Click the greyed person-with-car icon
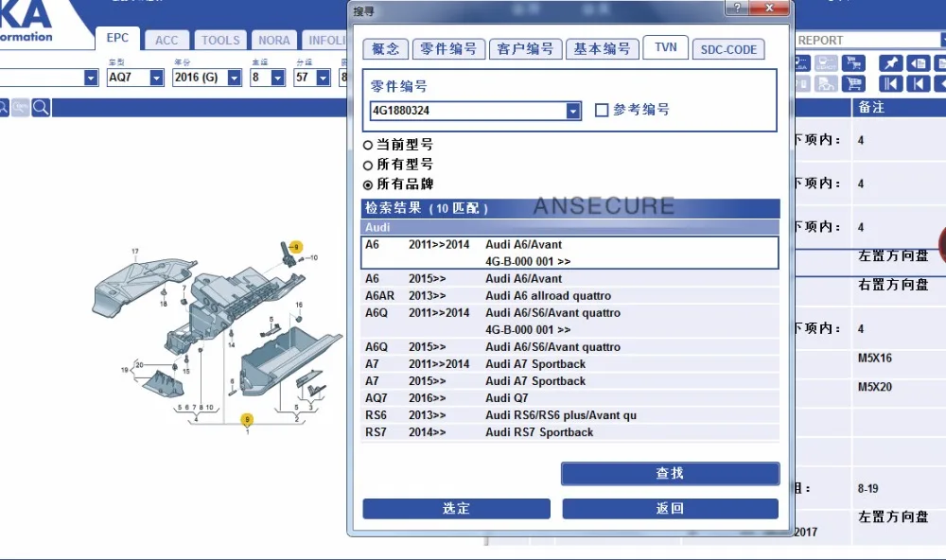The height and width of the screenshot is (560, 946). pyautogui.click(x=826, y=83)
